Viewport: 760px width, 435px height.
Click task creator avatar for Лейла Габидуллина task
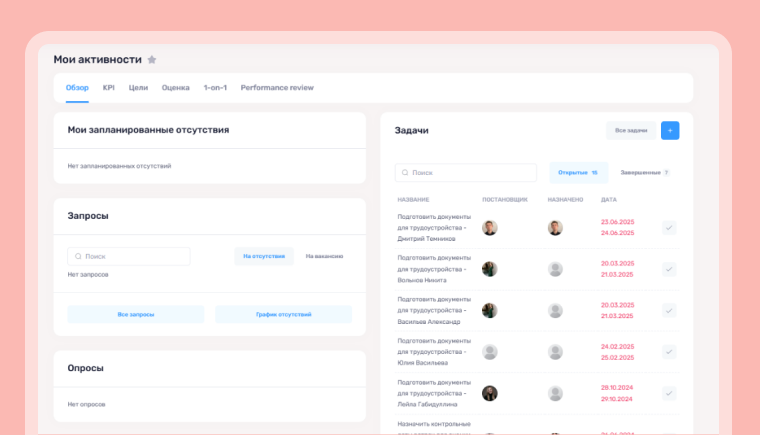pyautogui.click(x=490, y=393)
